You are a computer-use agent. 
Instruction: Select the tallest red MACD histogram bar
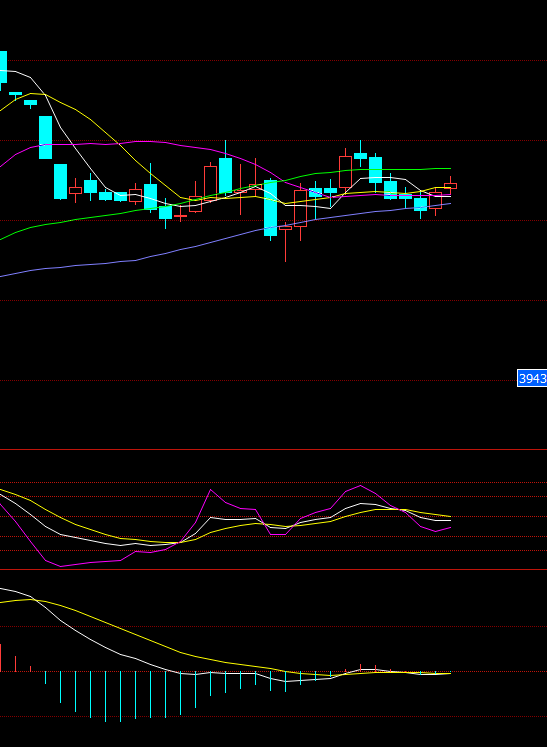click(0, 657)
